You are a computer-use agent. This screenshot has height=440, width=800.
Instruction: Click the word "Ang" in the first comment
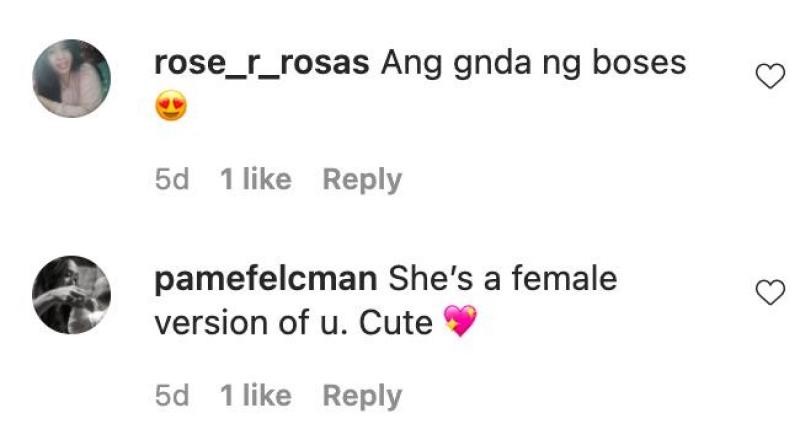coord(409,63)
